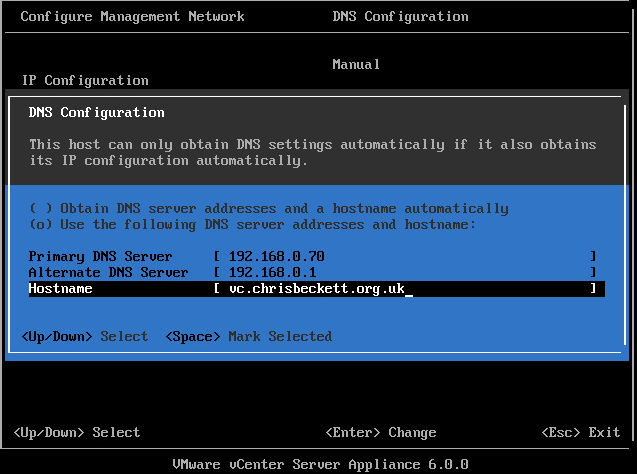Click the VMware vCenter Server Appliance footer

[318, 465]
